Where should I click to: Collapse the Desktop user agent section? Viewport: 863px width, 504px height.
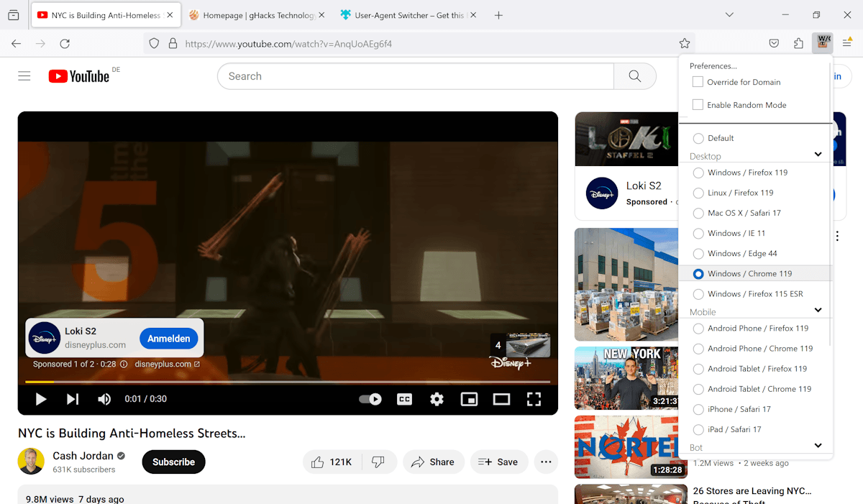818,155
